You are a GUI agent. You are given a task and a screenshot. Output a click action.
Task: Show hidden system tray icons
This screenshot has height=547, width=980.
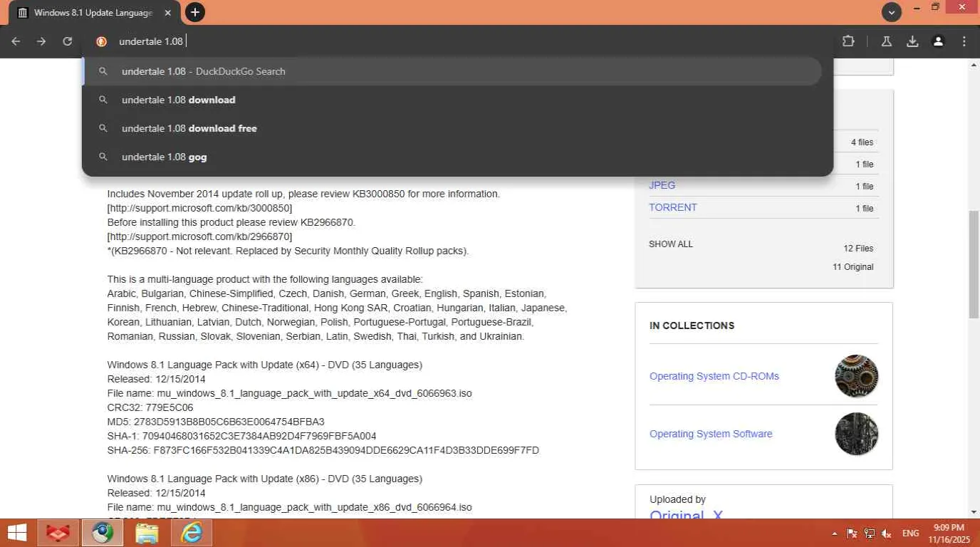pos(835,533)
